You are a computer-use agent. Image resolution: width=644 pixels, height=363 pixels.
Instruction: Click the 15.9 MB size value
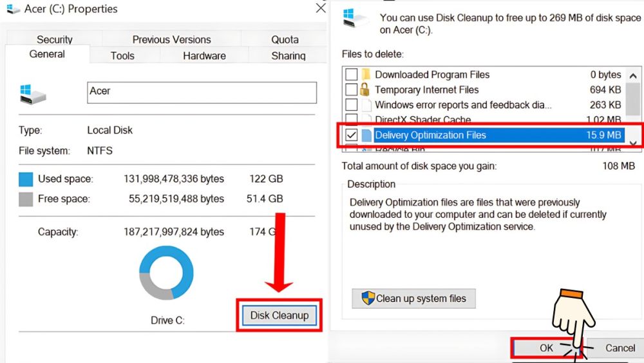(603, 135)
